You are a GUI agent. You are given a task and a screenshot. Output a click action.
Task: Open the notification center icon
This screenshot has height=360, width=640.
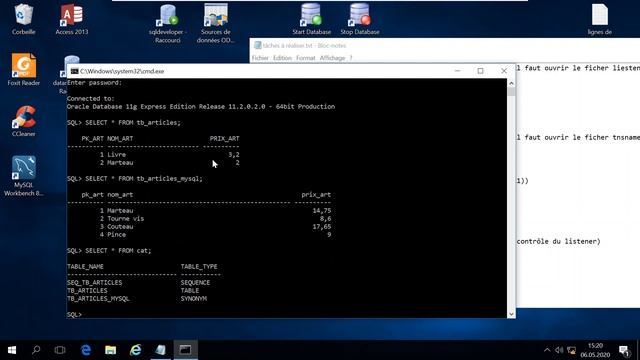click(x=624, y=350)
